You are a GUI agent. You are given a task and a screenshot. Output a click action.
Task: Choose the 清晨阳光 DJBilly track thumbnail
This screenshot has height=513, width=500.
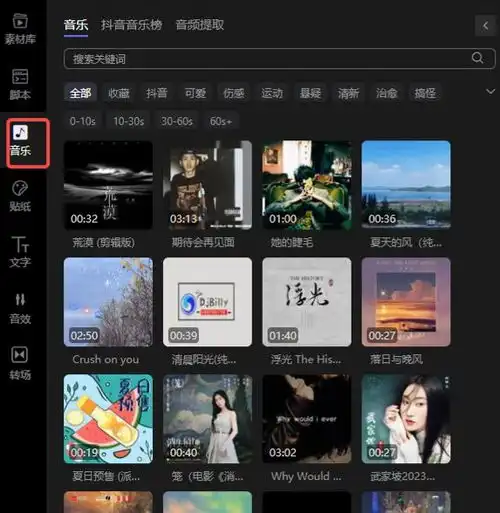[207, 302]
